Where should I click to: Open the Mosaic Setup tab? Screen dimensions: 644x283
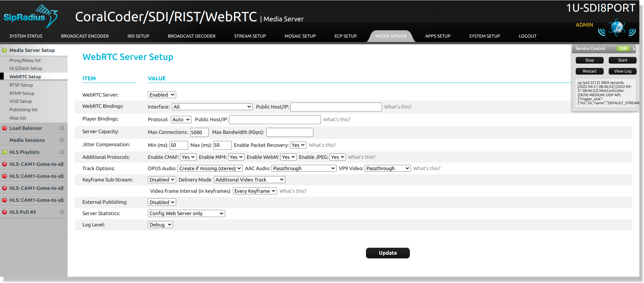[300, 36]
